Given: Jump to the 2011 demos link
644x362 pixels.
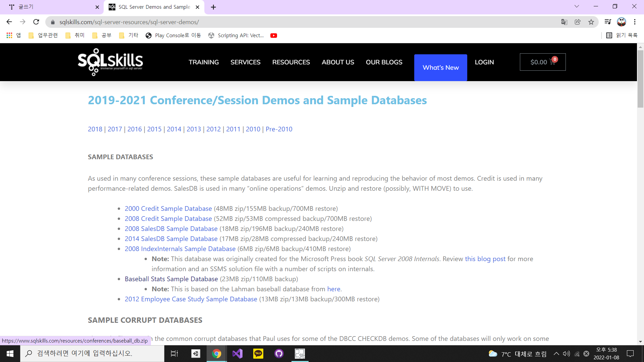Looking at the screenshot, I should point(233,129).
